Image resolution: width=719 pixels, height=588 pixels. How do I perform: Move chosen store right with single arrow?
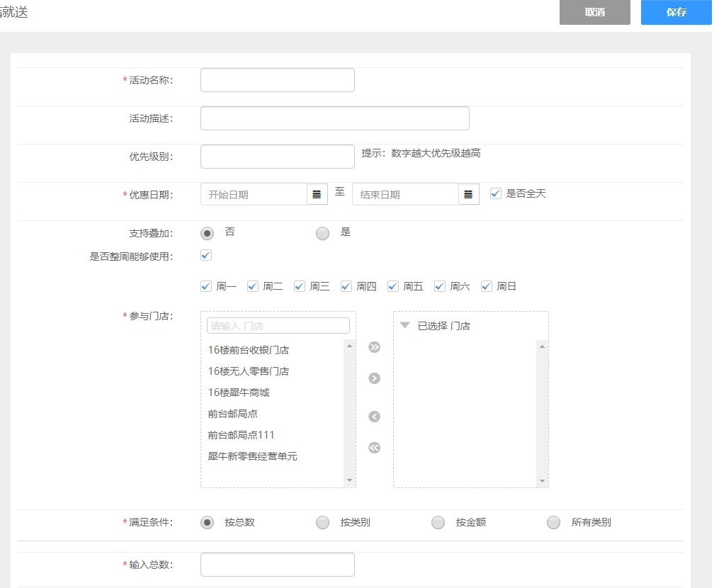coord(374,378)
